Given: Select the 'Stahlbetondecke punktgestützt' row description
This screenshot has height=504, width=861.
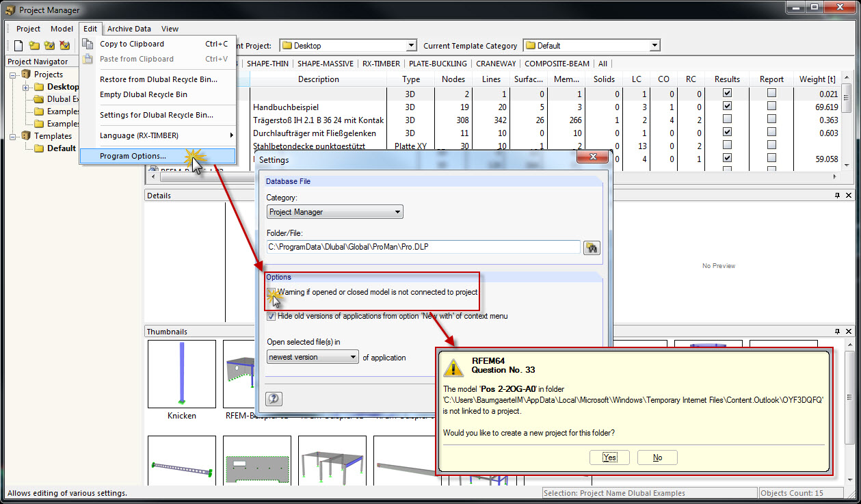Looking at the screenshot, I should click(x=309, y=146).
